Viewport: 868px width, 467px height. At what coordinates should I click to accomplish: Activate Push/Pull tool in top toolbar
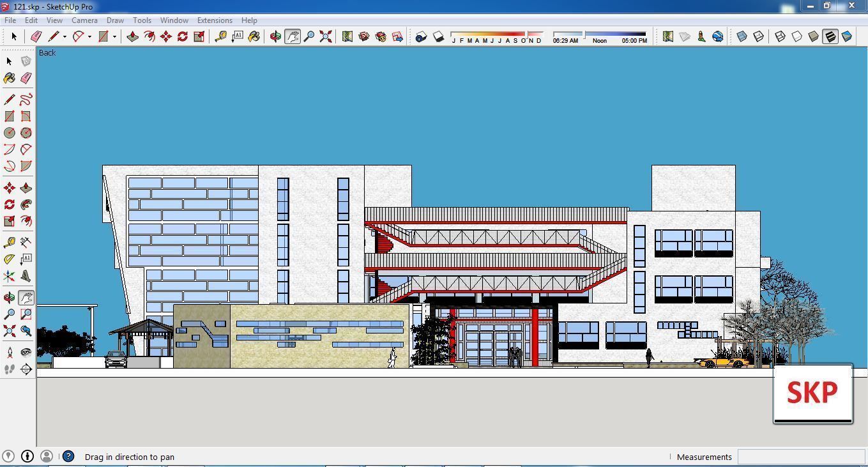(x=132, y=36)
